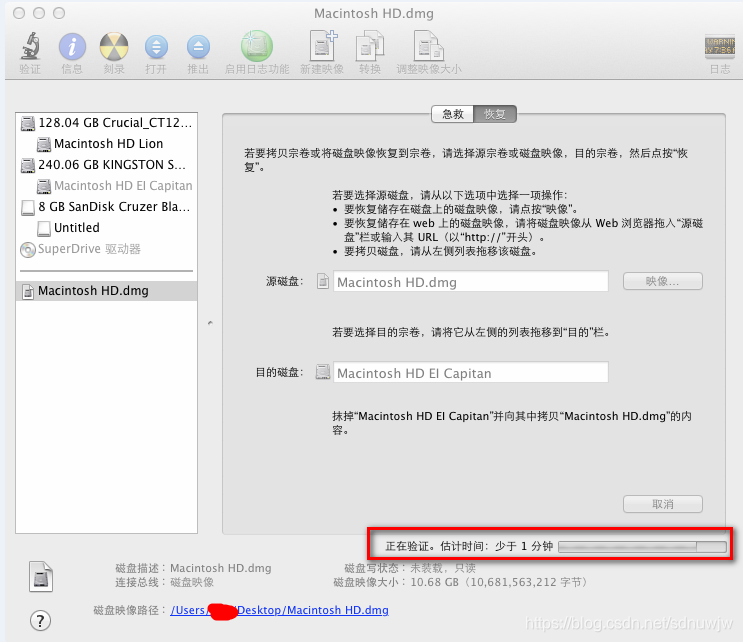Click the Verify (验证) microscope icon
Viewport: 743px width, 642px height.
tap(30, 46)
